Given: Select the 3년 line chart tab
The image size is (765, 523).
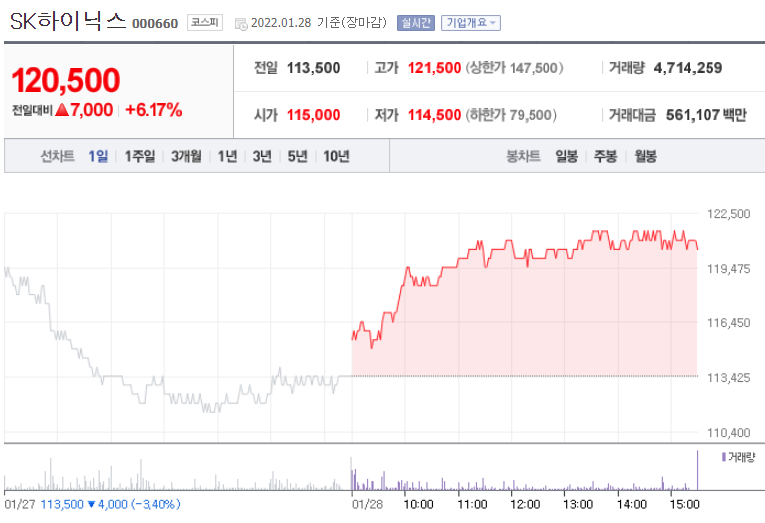Looking at the screenshot, I should coord(262,156).
